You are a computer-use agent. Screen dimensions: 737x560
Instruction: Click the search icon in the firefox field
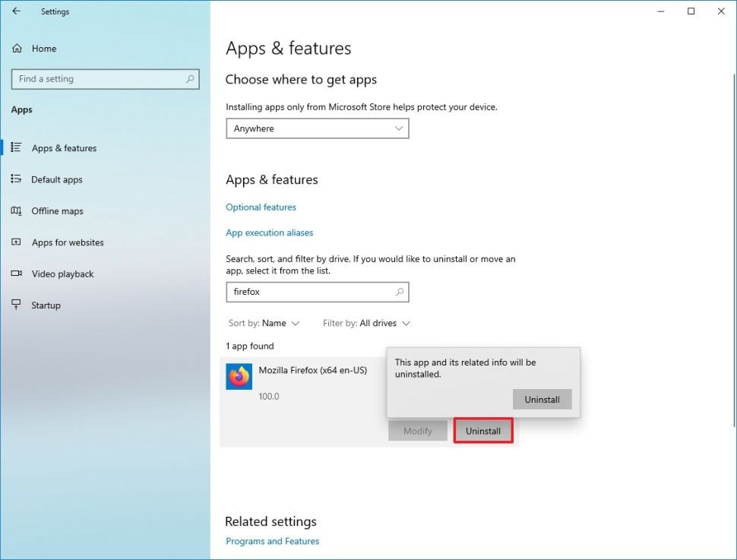(399, 292)
